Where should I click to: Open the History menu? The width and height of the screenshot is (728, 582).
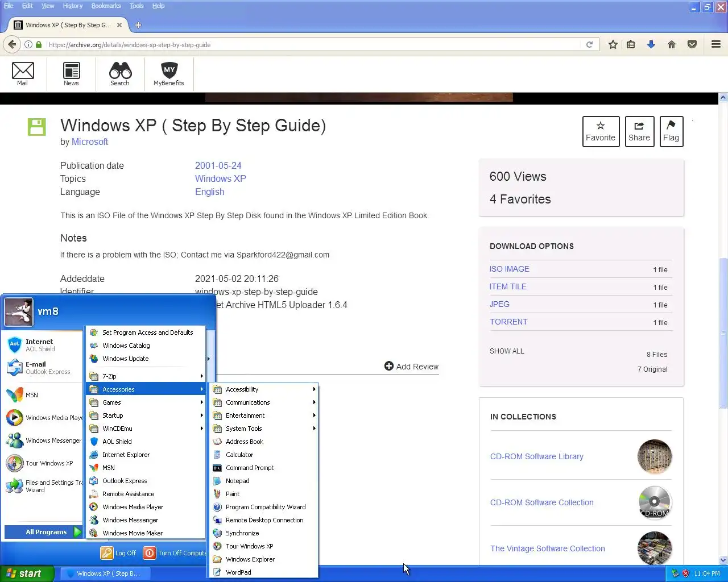(x=73, y=6)
